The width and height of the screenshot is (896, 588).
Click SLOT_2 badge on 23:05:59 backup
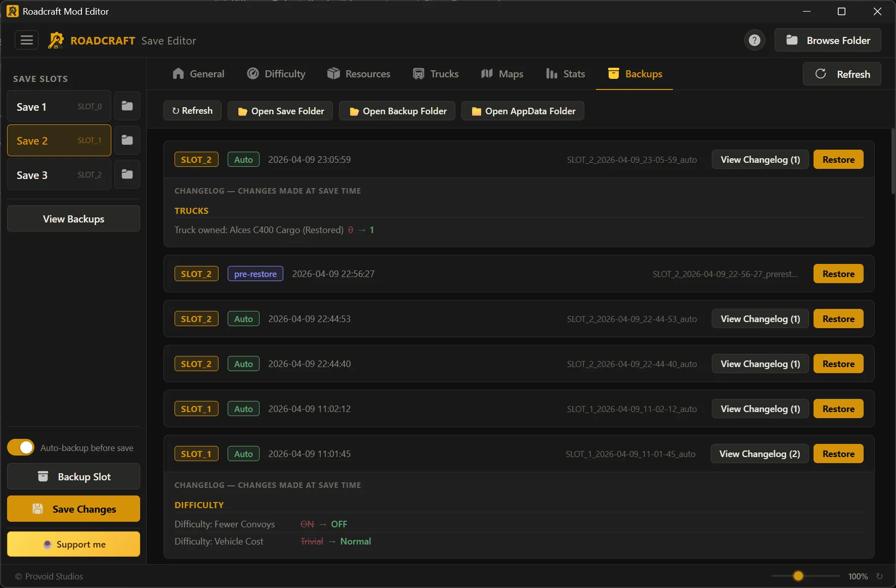[196, 159]
